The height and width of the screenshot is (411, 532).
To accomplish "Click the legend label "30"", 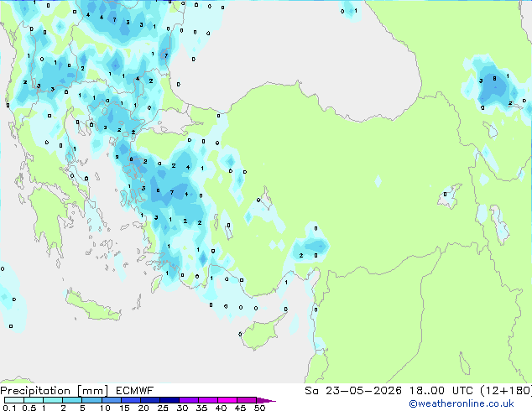I will (182, 408).
